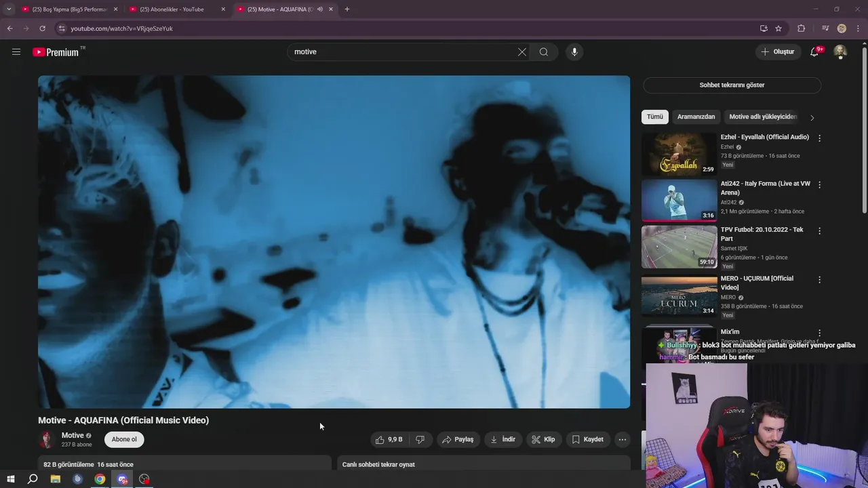Open options menu for Ati242 - Italy Forma
Viewport: 868px width, 488px height.
[x=819, y=184]
